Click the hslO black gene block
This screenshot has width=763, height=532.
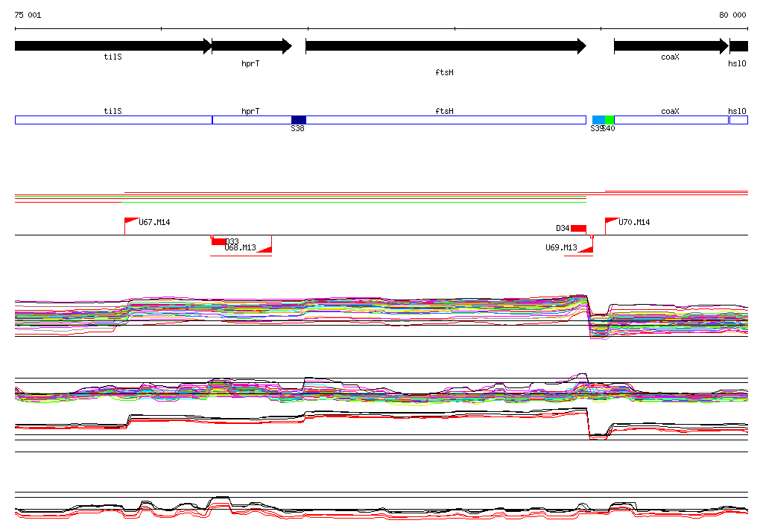738,46
